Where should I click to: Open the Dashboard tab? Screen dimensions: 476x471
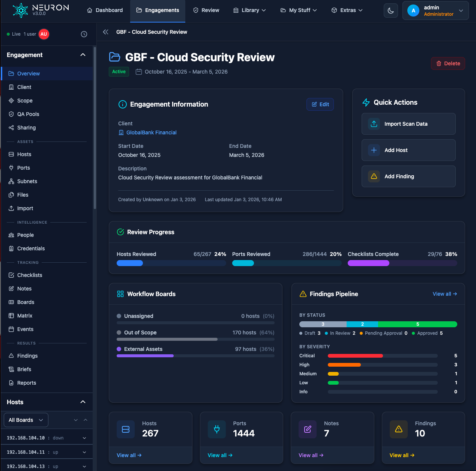tap(105, 10)
